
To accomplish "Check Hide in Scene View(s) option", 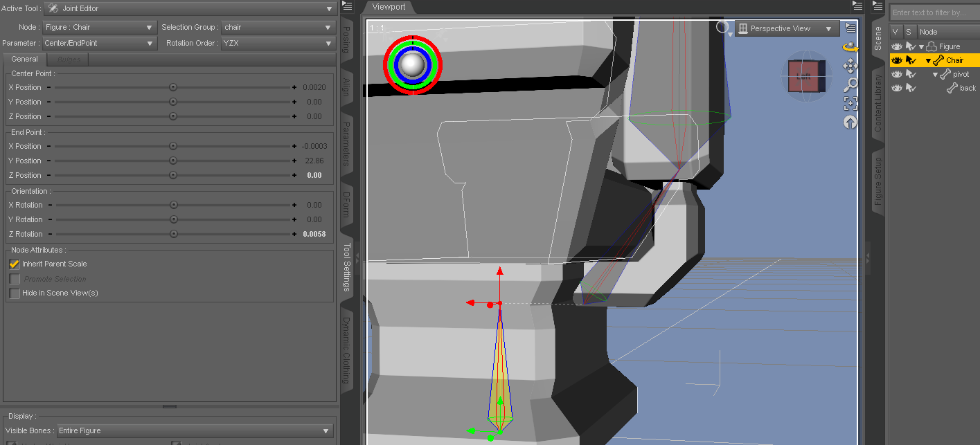I will pos(15,293).
